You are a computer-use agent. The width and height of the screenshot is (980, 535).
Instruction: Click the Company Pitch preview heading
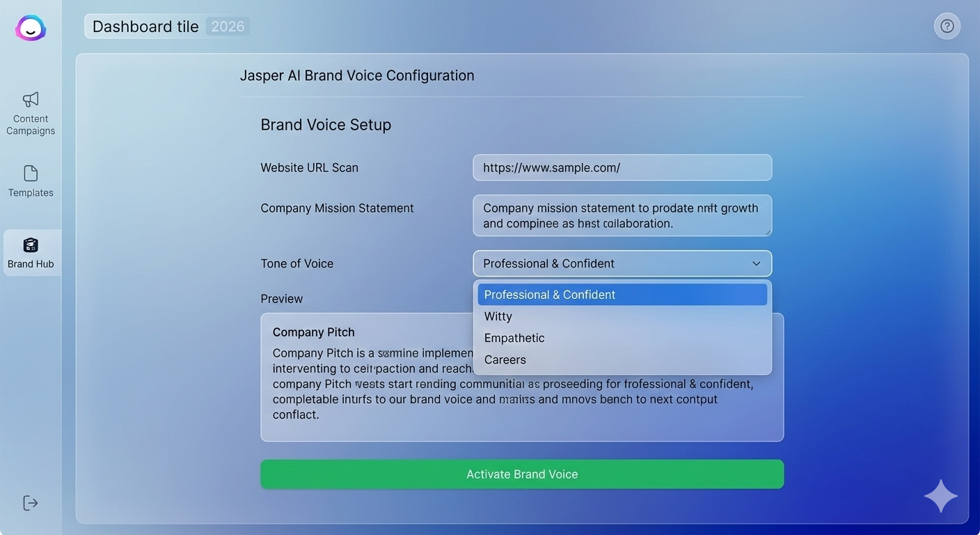[x=314, y=332]
